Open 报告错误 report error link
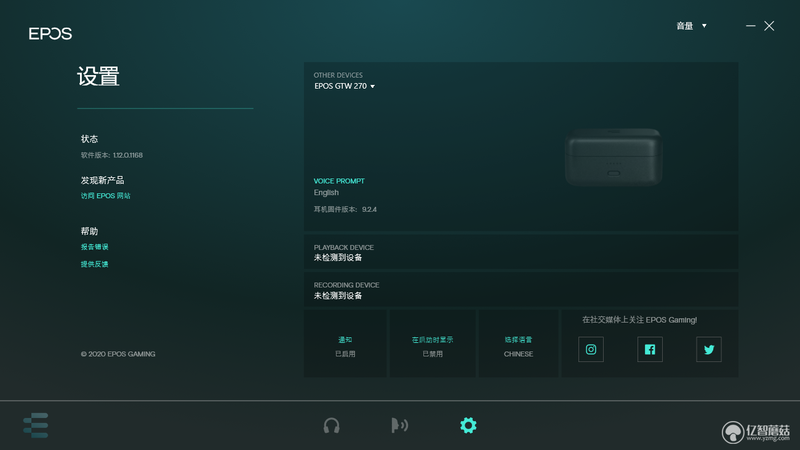This screenshot has width=800, height=450. tap(94, 247)
